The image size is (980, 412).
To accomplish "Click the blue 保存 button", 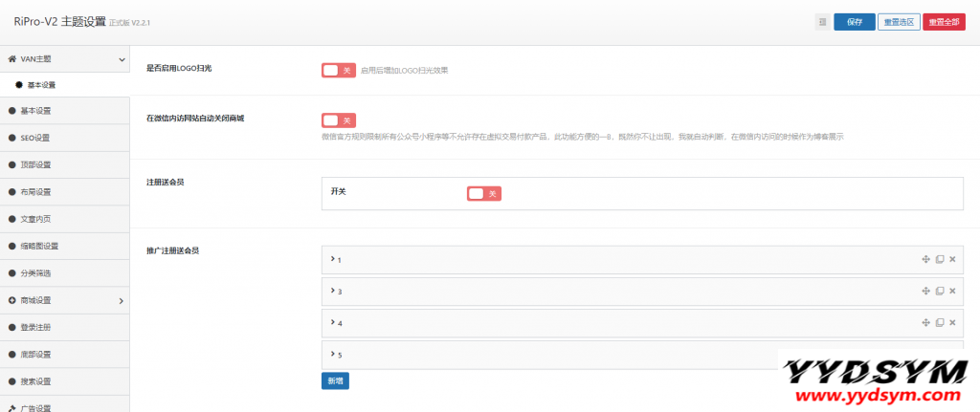I will click(x=855, y=22).
